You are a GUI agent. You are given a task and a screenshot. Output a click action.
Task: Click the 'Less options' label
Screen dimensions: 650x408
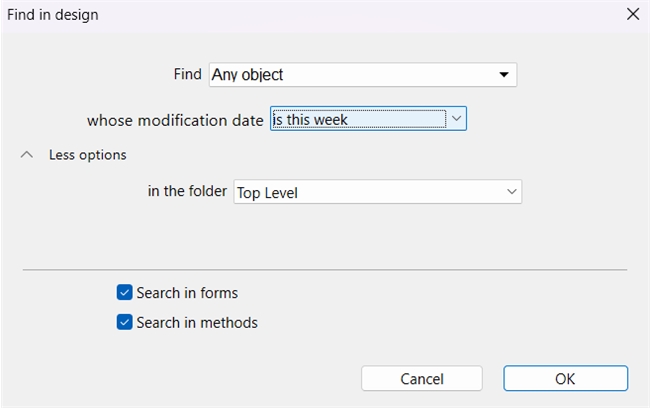(x=88, y=155)
